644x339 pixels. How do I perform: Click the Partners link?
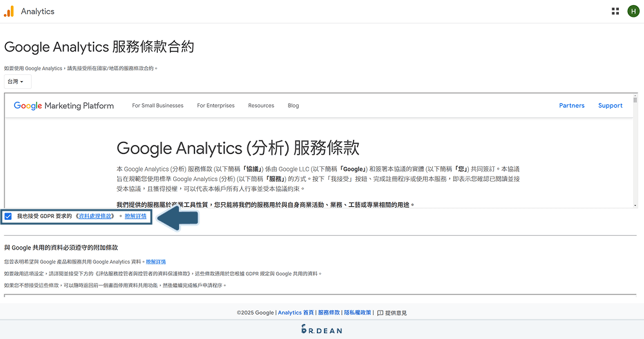point(571,106)
